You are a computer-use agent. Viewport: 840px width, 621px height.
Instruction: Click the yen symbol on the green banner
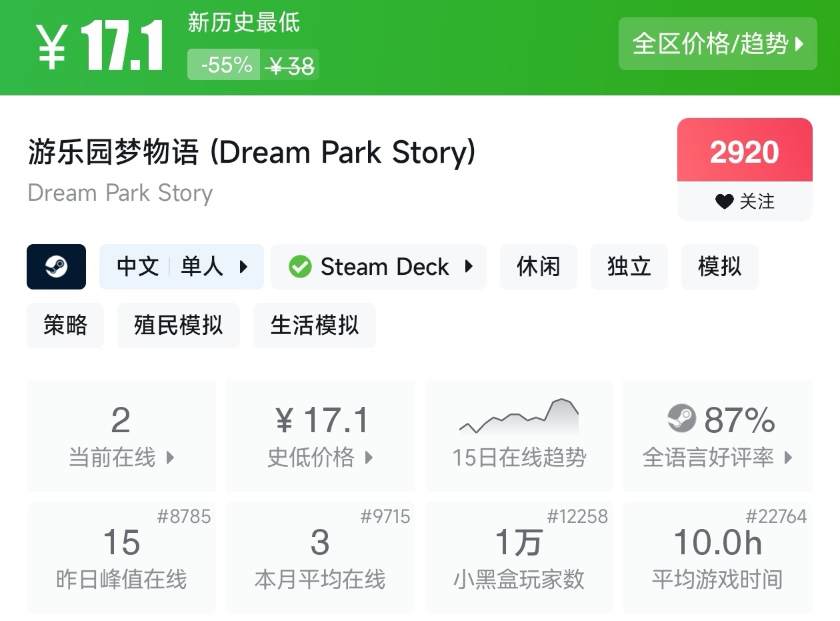point(51,47)
